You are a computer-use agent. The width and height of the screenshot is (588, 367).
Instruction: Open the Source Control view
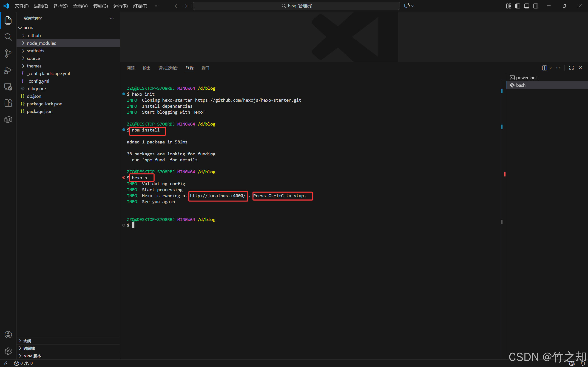tap(8, 53)
